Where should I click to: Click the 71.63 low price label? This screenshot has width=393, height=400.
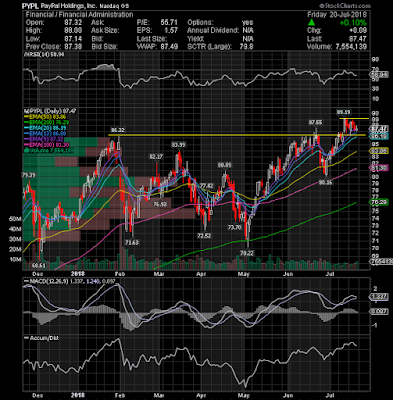(x=132, y=243)
